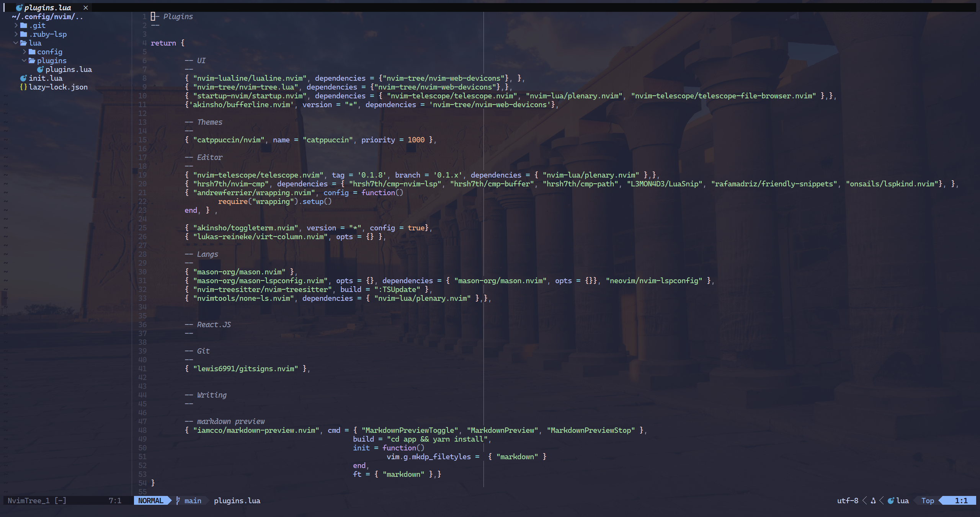Close the plugins.lua buffer tab
Image resolution: width=980 pixels, height=517 pixels.
(86, 8)
